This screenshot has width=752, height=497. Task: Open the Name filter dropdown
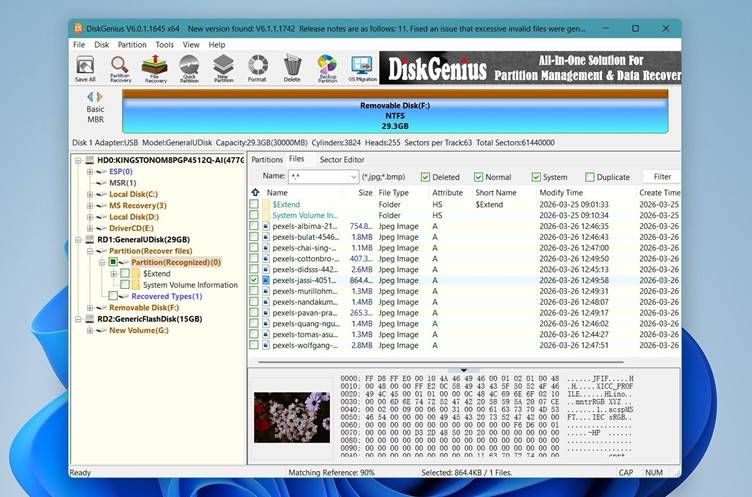[x=353, y=177]
